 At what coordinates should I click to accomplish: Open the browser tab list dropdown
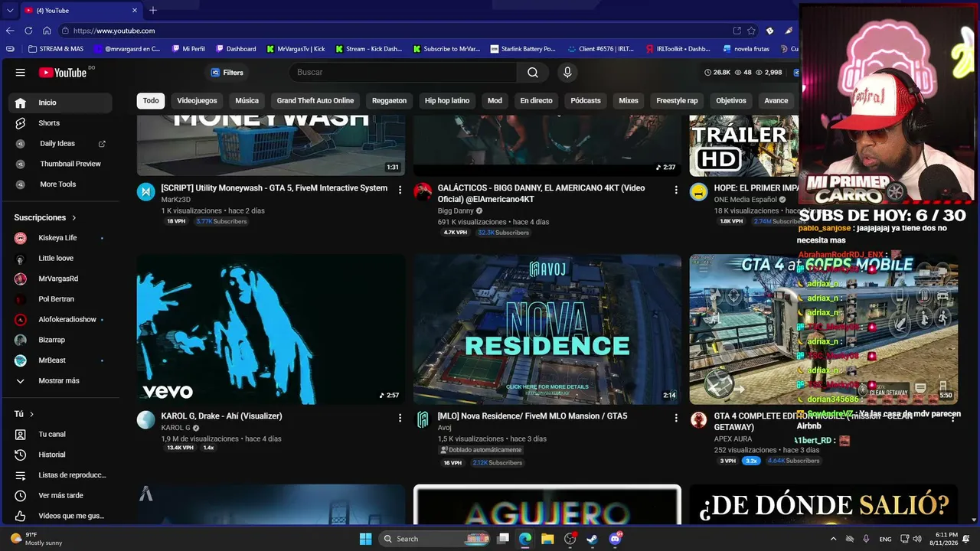click(x=10, y=11)
